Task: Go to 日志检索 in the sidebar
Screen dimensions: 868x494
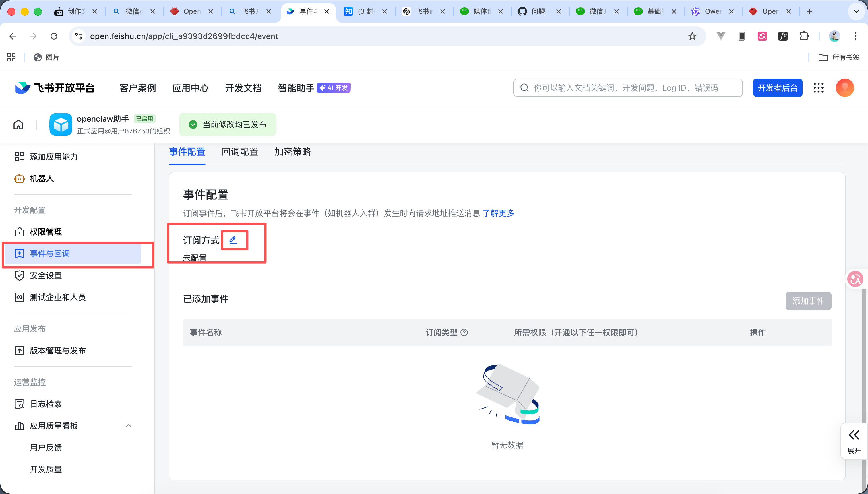Action: [x=45, y=404]
